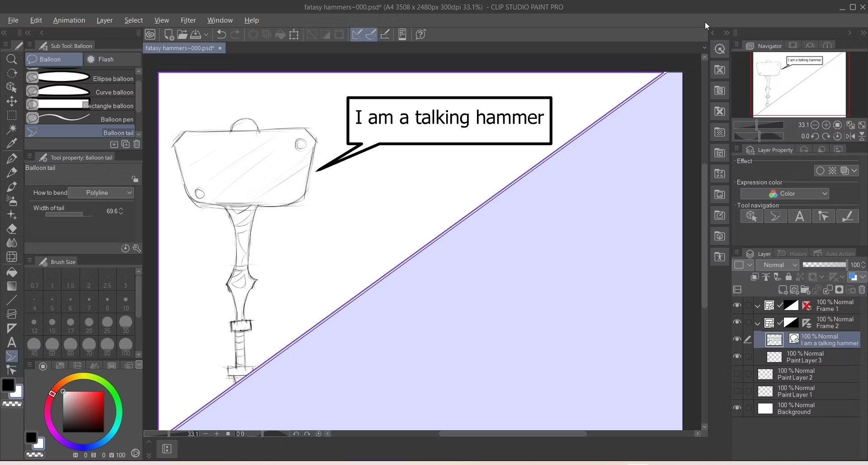Screen dimensions: 868x465
Task: Open the How to bend dropdown
Action: click(x=101, y=193)
